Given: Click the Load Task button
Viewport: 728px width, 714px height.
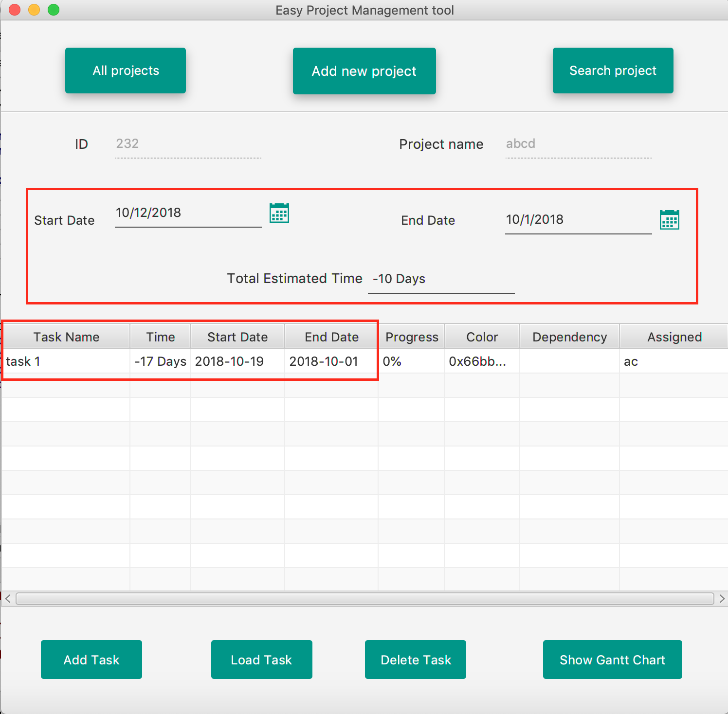Looking at the screenshot, I should coord(261,660).
